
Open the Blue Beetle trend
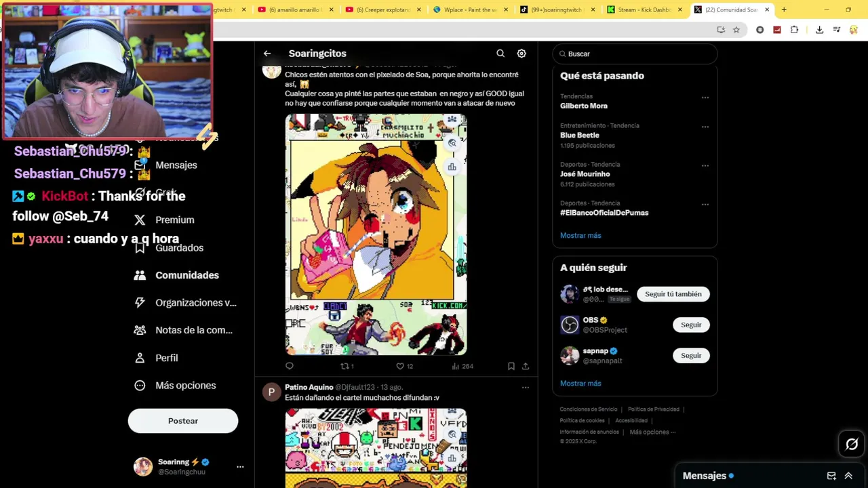pos(580,135)
